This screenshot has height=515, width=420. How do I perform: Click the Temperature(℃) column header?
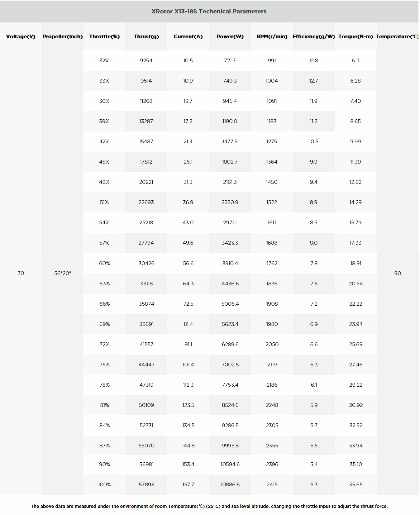pyautogui.click(x=397, y=36)
